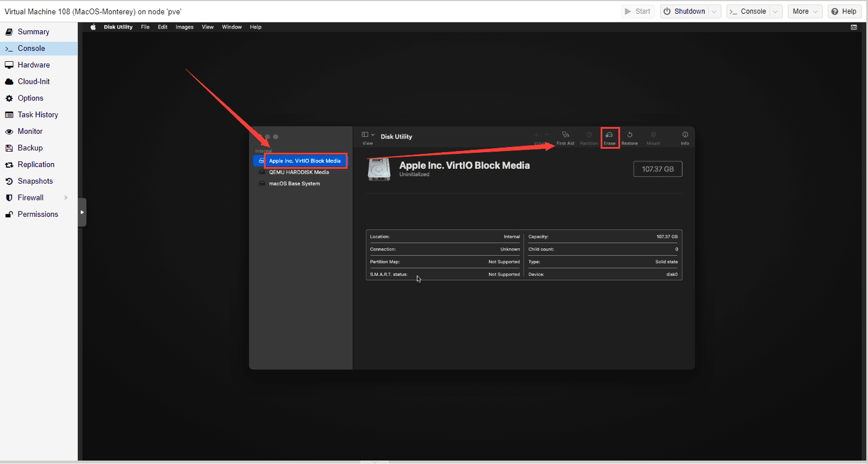Viewport: 868px width, 464px height.
Task: Open the More dropdown menu
Action: (805, 11)
